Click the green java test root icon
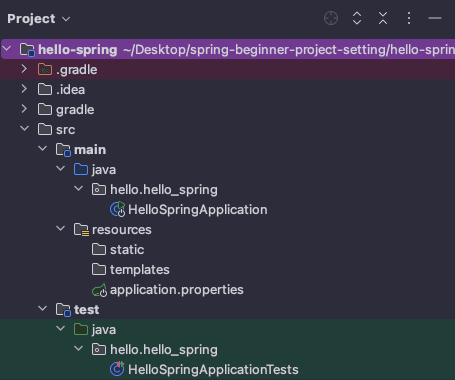Viewport: 455px width, 380px height. (x=81, y=329)
